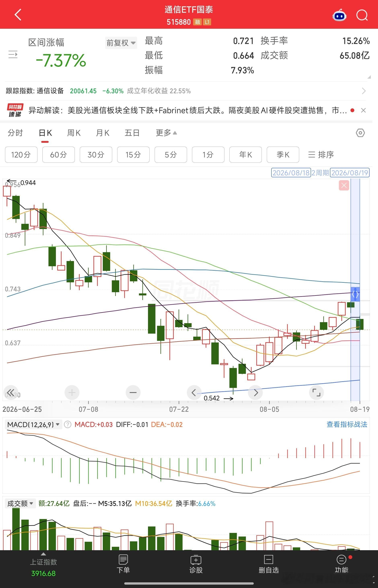Tap 振幅 7.93% value
The image size is (378, 588).
(x=242, y=70)
